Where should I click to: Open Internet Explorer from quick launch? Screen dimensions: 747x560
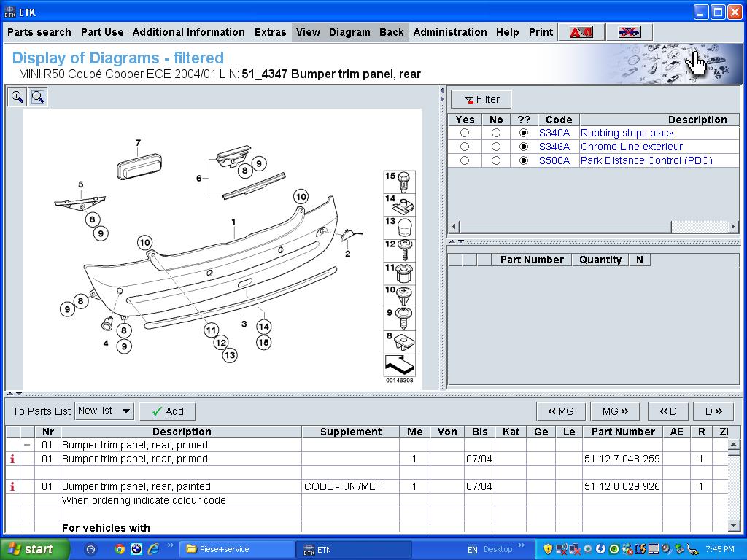pos(153,549)
